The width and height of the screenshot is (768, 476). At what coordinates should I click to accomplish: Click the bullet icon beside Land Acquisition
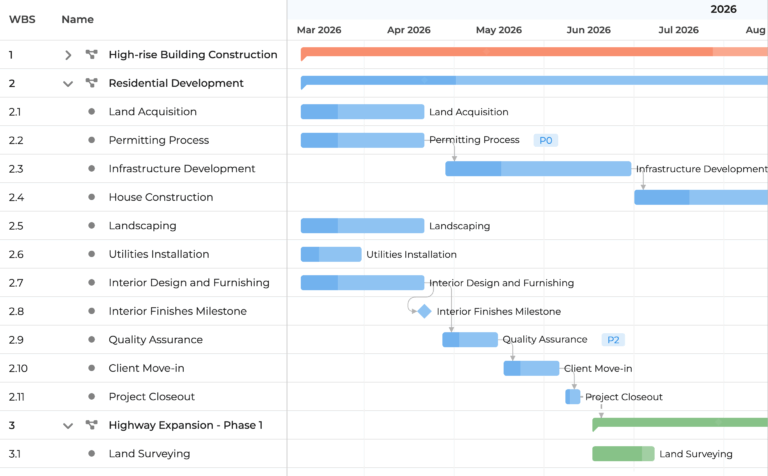click(x=92, y=112)
